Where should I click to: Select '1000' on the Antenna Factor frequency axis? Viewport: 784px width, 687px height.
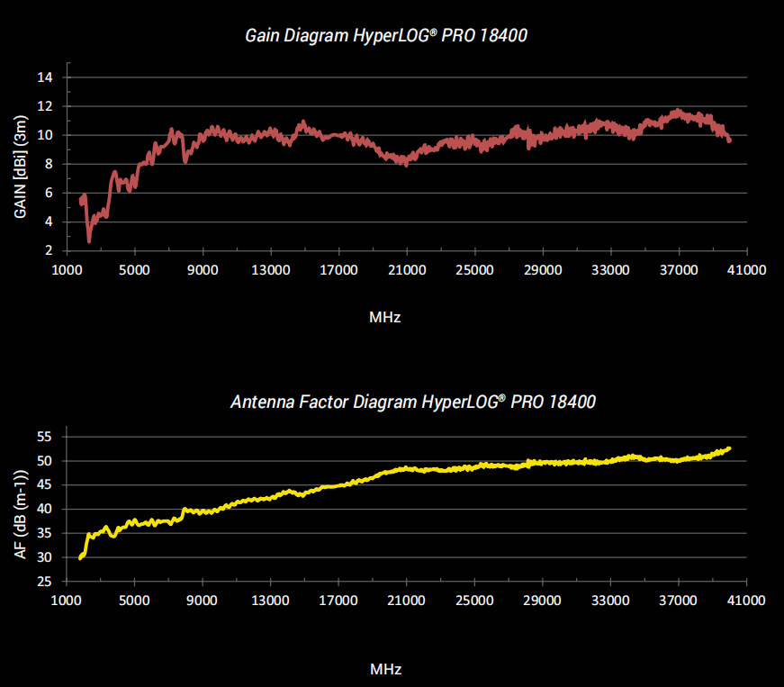[67, 601]
